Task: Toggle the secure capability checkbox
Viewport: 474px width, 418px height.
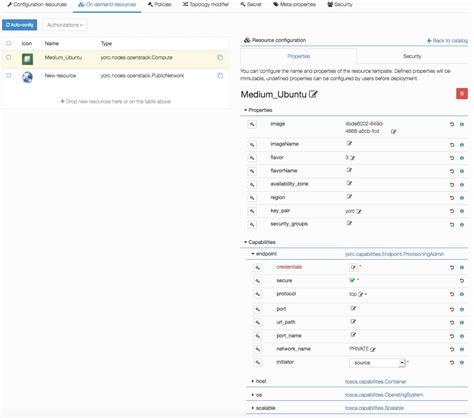Action: pyautogui.click(x=352, y=280)
